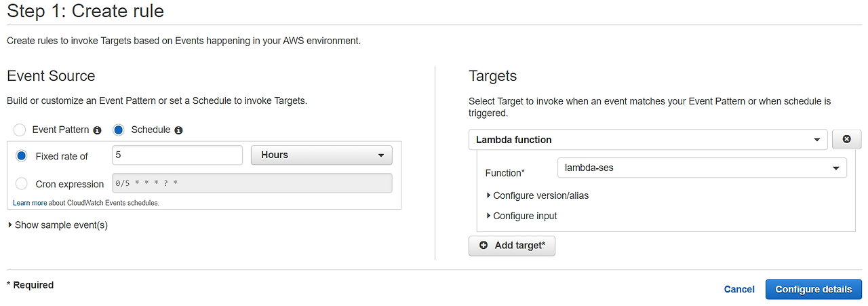
Task: Click the info icon beside Schedule
Action: 178,130
